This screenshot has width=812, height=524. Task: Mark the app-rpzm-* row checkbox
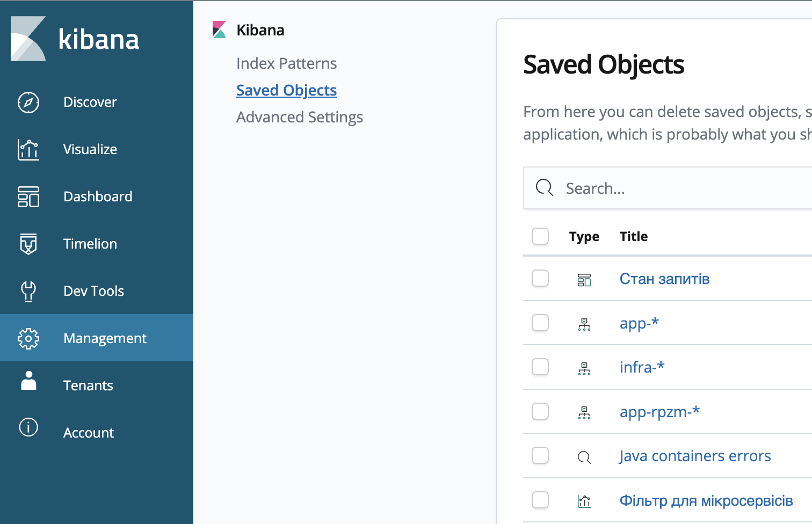(540, 411)
